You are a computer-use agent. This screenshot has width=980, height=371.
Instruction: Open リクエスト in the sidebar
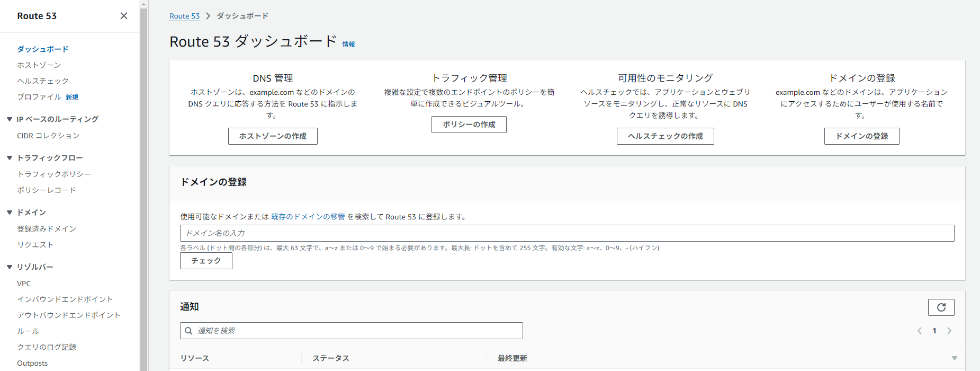[35, 245]
